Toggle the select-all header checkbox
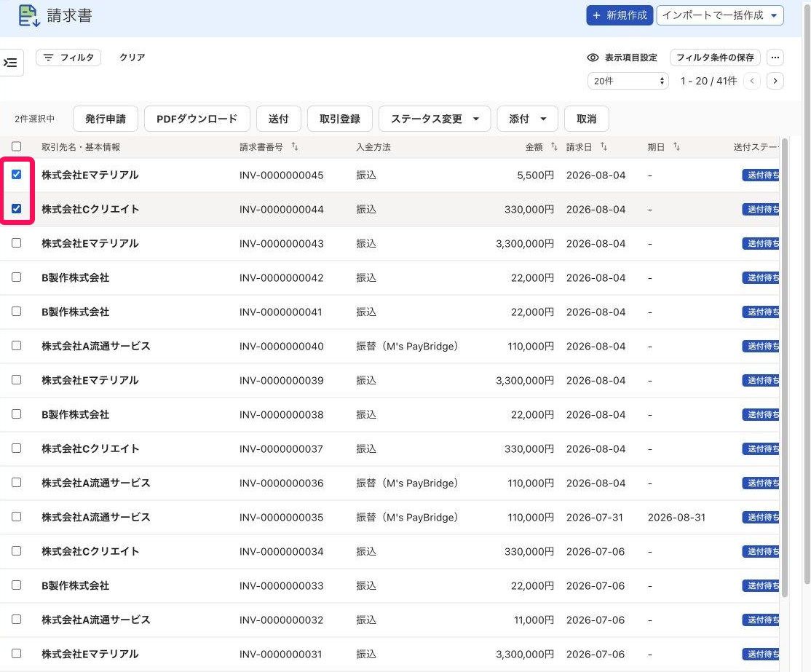 click(17, 146)
